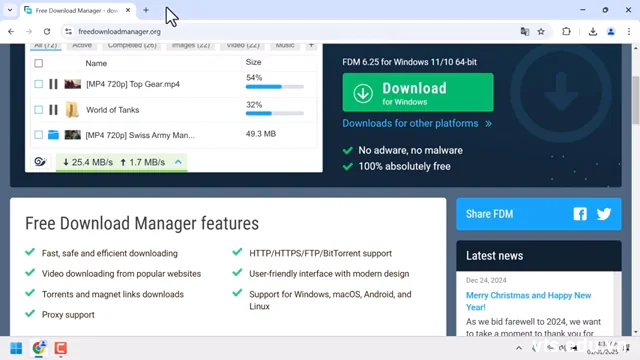Click the plus tab button

[x=311, y=46]
